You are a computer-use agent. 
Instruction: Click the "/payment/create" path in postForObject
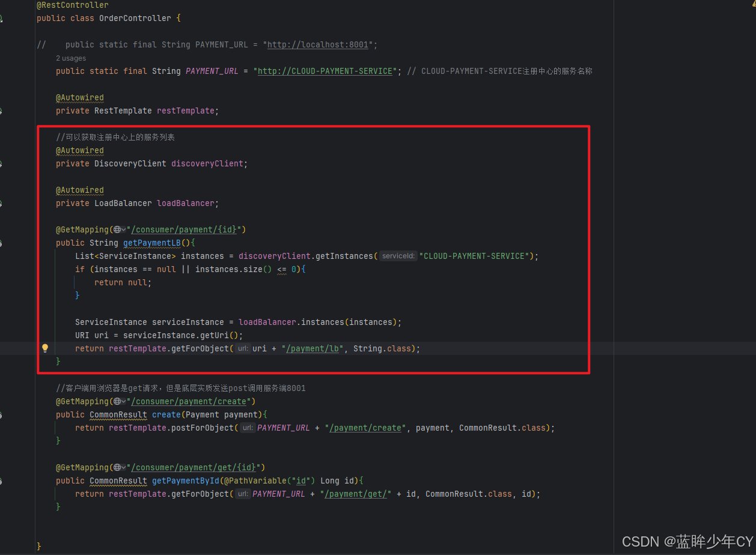[x=365, y=428]
